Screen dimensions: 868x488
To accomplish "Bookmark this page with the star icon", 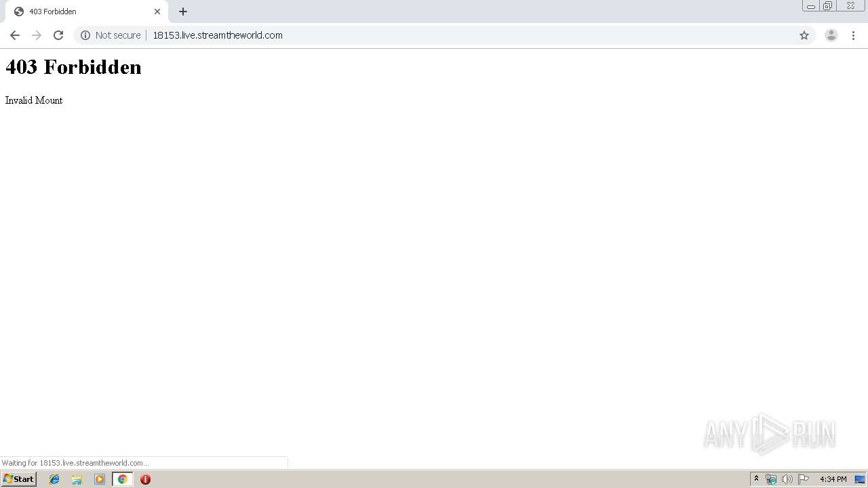I will point(804,35).
